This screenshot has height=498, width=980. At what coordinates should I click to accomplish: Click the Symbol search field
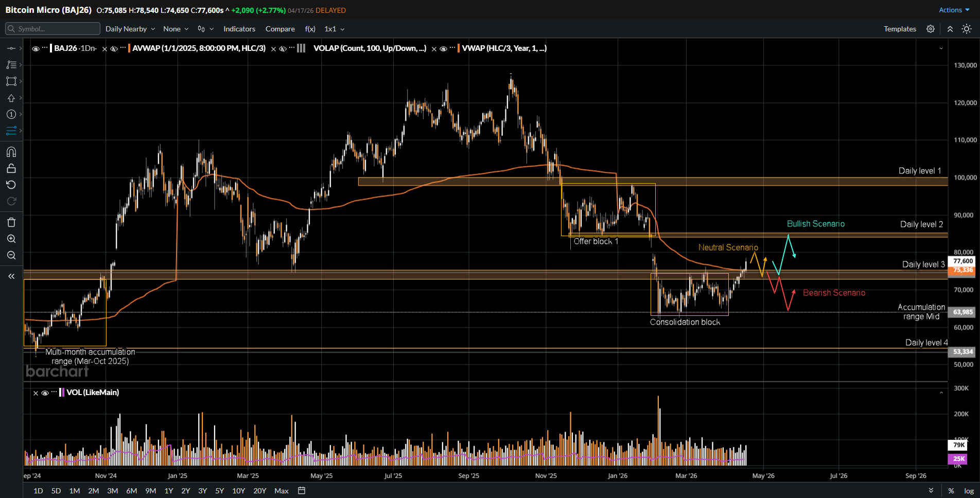(52, 29)
